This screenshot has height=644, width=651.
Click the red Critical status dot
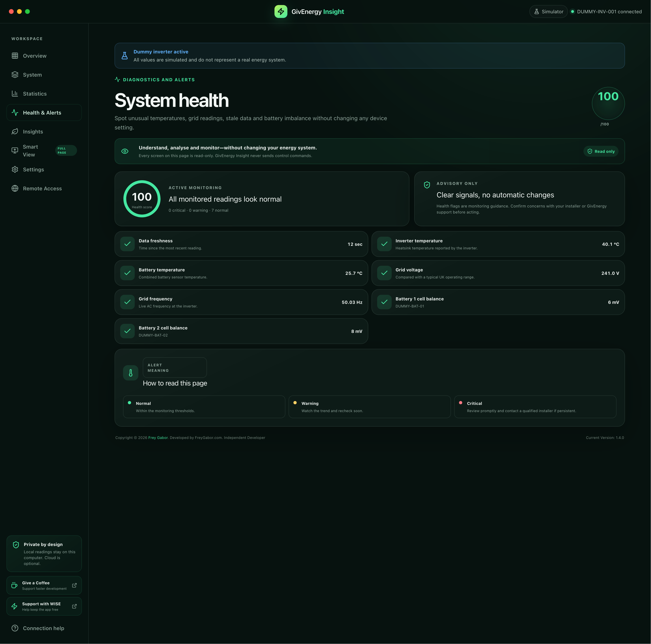click(461, 402)
